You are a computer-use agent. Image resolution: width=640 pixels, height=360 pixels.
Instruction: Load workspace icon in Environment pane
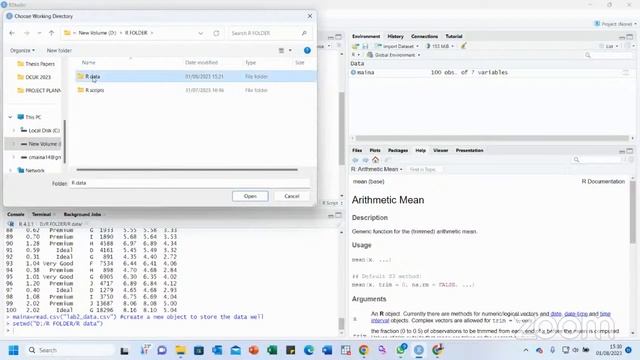pyautogui.click(x=356, y=46)
